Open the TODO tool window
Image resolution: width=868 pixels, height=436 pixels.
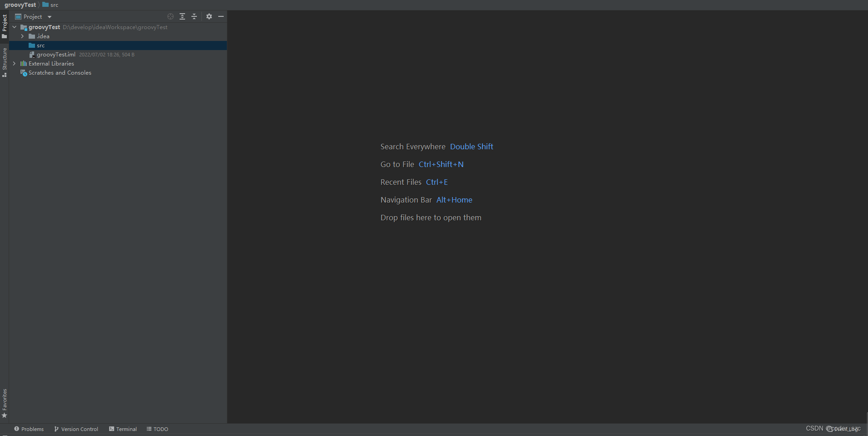(x=157, y=429)
